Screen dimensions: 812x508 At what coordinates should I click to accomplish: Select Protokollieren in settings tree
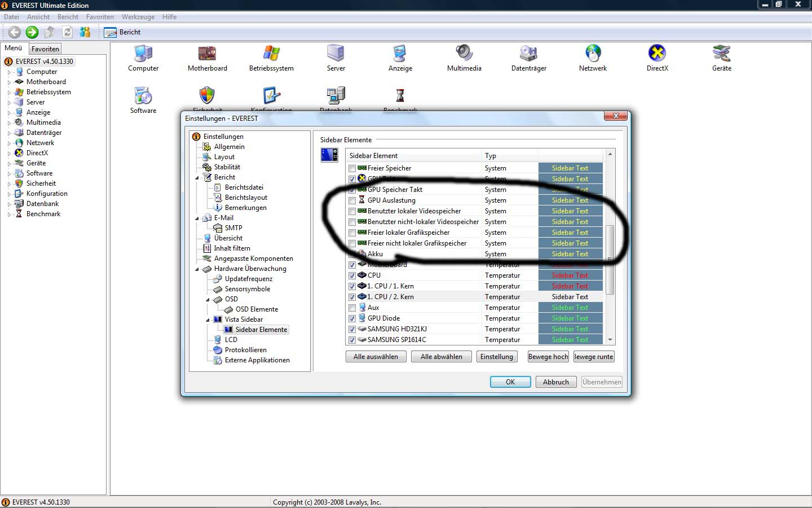[246, 350]
